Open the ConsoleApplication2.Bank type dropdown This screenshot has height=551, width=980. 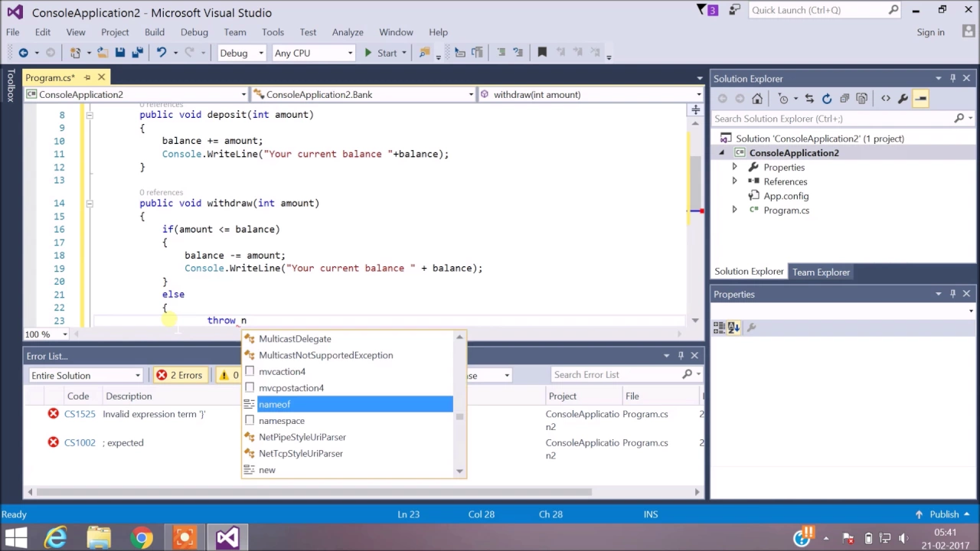[364, 94]
